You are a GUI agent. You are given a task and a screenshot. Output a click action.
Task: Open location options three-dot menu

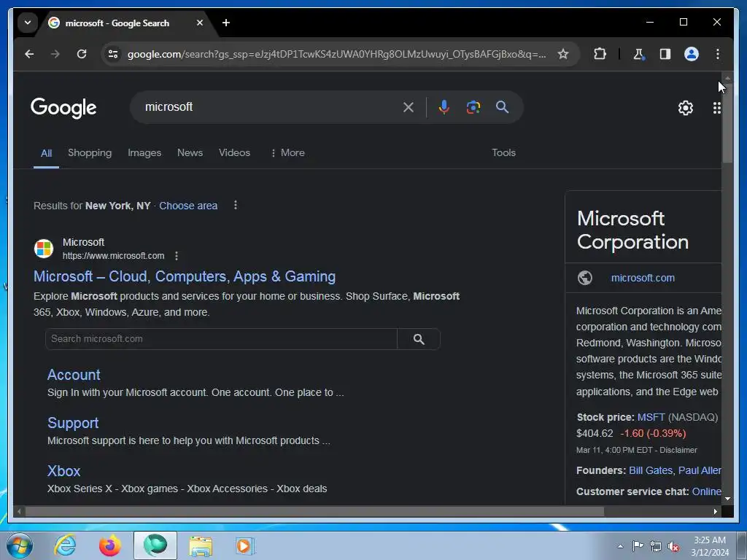pyautogui.click(x=236, y=205)
